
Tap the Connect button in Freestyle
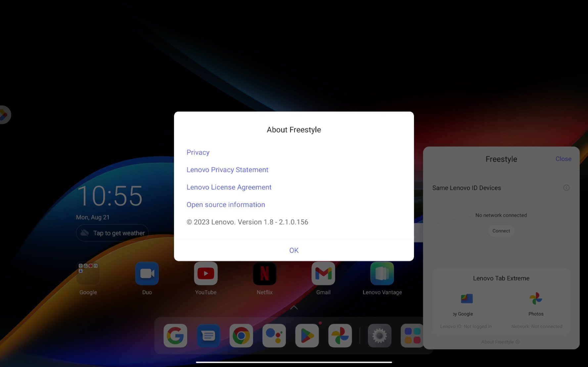tap(501, 231)
